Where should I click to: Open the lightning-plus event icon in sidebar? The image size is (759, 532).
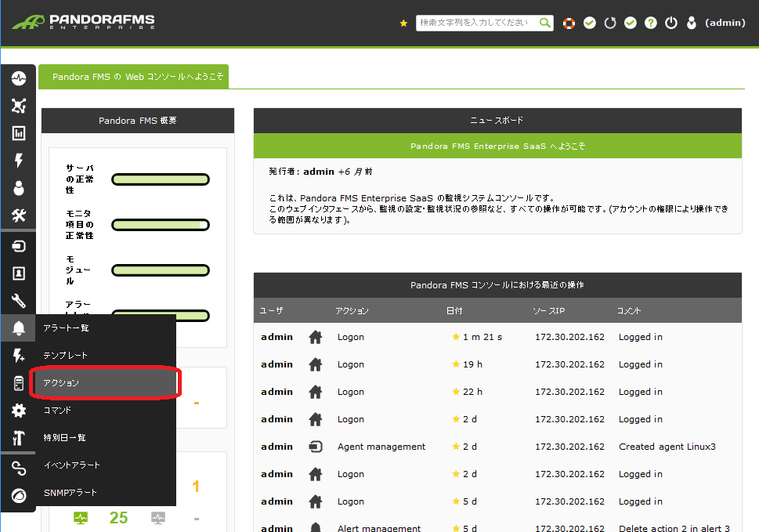point(18,356)
